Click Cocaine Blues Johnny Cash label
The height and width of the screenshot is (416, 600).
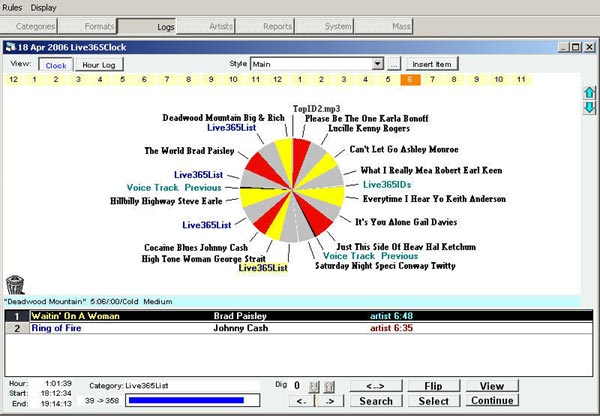pos(196,248)
